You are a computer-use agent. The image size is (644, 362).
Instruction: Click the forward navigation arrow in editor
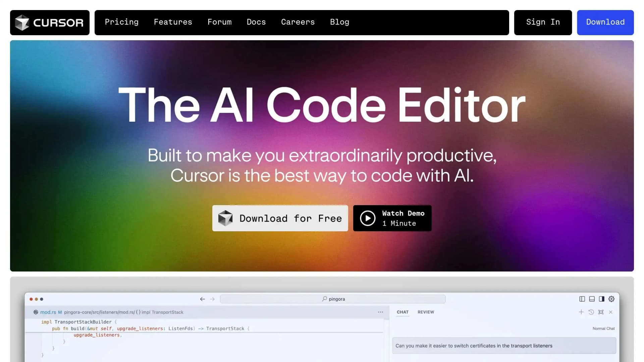212,299
